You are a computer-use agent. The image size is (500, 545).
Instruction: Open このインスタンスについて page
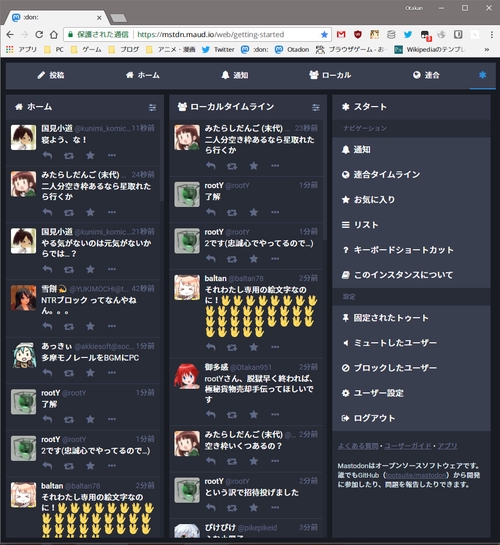point(411,275)
